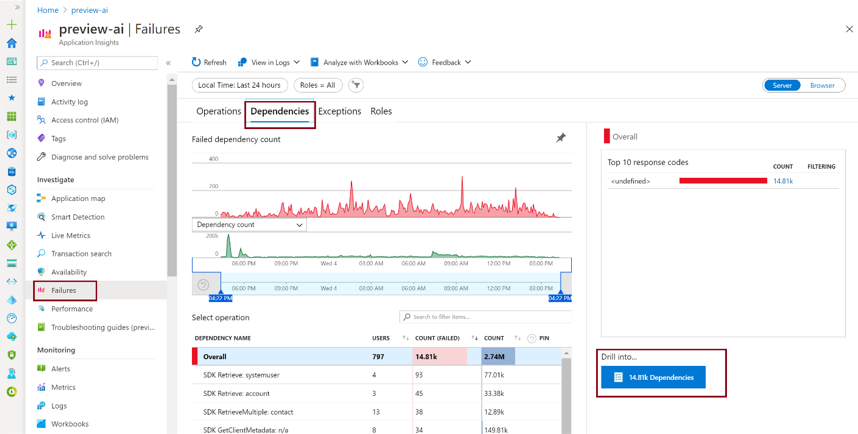Click the reset time range circular icon
The width and height of the screenshot is (858, 434).
click(x=203, y=285)
